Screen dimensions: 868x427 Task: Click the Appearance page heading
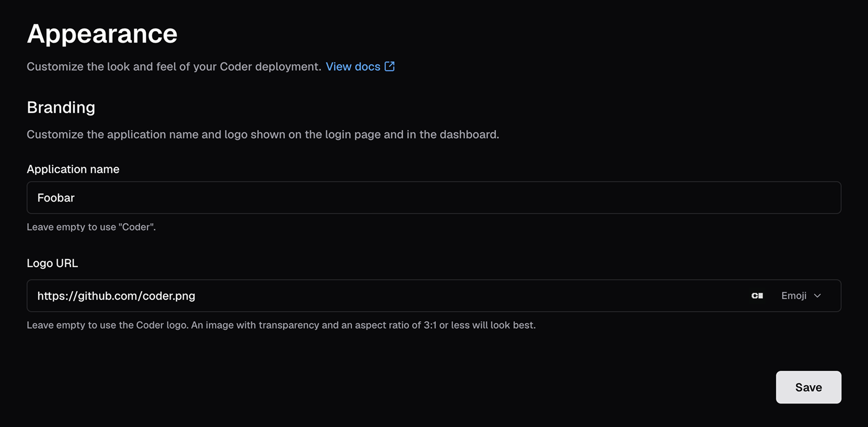click(102, 34)
